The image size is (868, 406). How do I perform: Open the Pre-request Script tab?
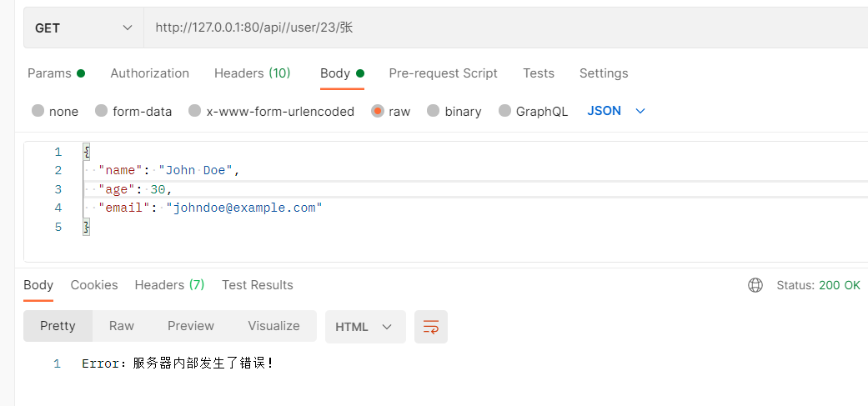[x=443, y=73]
